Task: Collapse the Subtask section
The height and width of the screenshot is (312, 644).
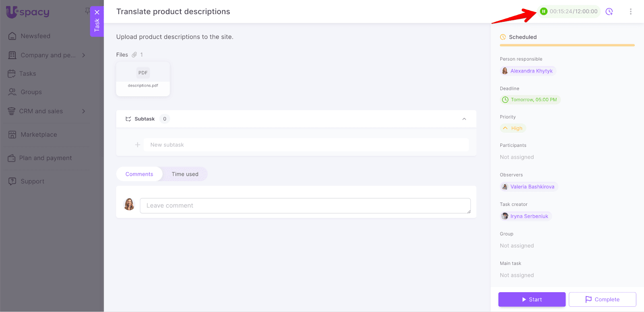Action: pyautogui.click(x=464, y=119)
